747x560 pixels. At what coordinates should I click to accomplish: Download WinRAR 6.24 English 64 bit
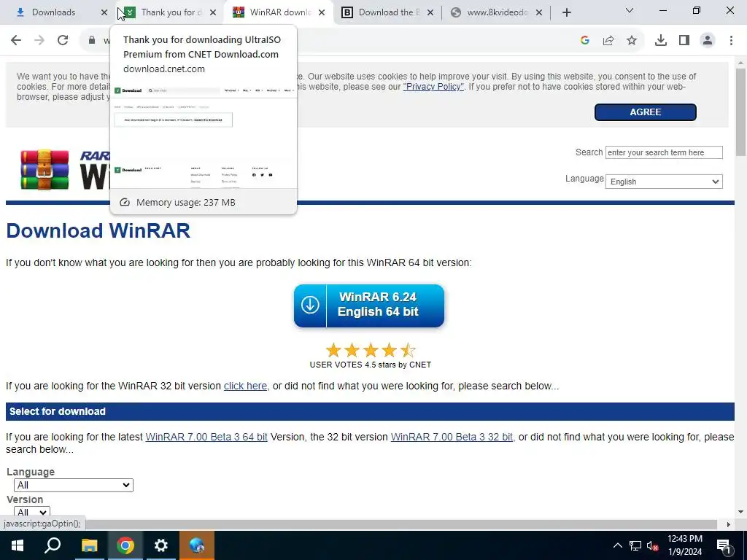coord(368,306)
